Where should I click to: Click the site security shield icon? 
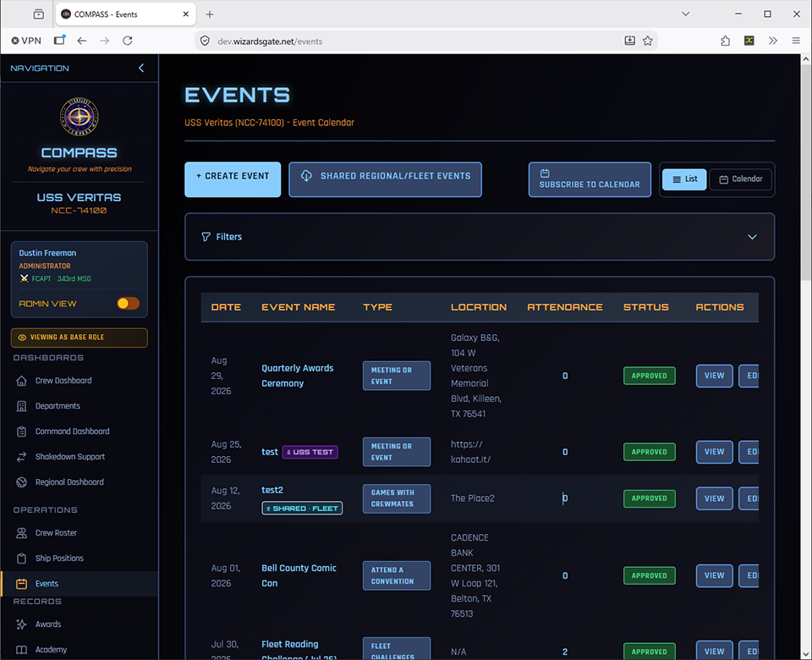(x=205, y=41)
